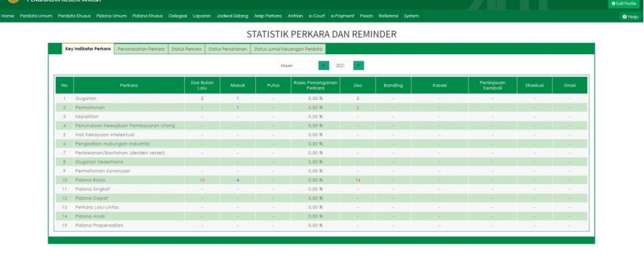Screen dimensions: 644x268
Task: Open the Perdata Umum menu
Action: pyautogui.click(x=36, y=16)
